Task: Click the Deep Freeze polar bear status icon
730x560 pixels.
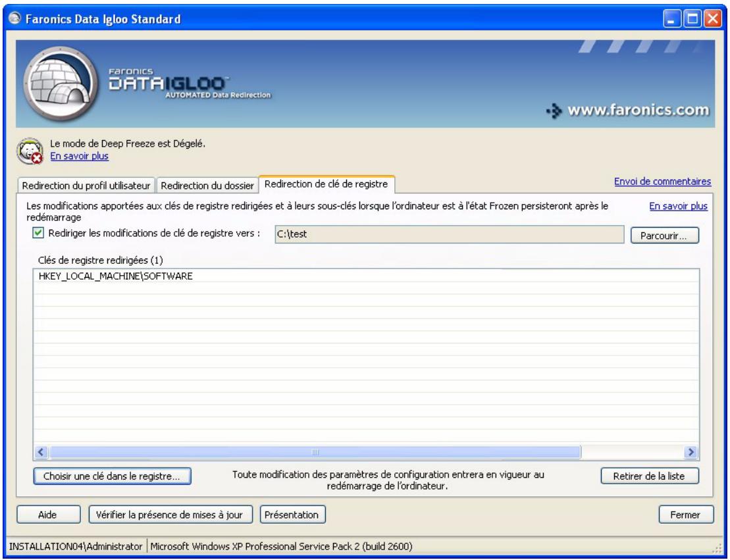Action: point(30,151)
